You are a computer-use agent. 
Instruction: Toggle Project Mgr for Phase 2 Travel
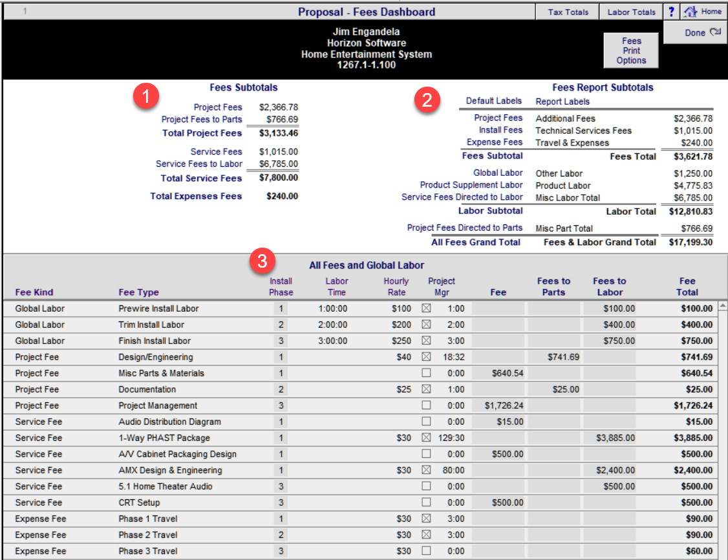coord(426,535)
